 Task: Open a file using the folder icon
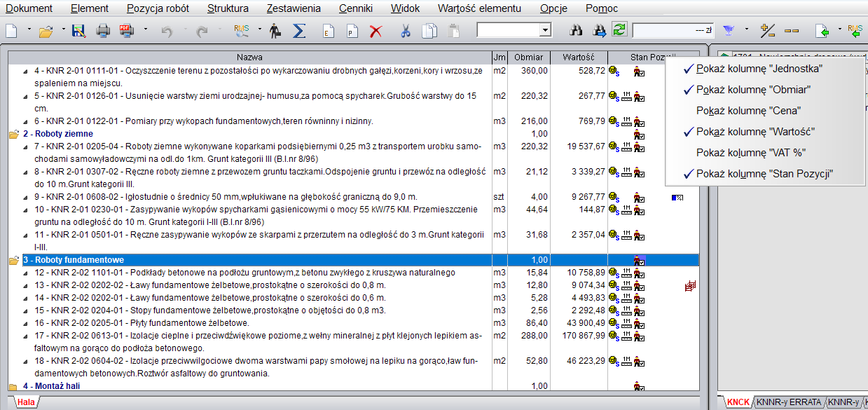(46, 31)
